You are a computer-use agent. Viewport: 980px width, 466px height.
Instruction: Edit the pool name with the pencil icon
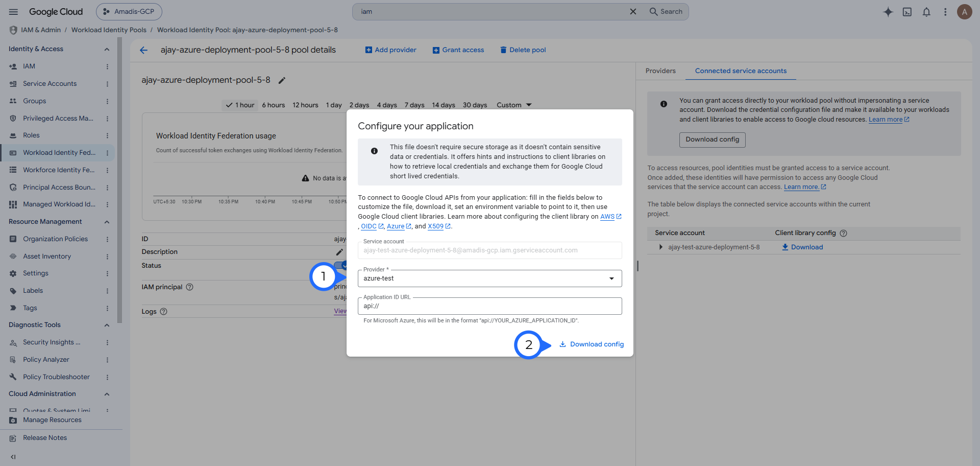click(282, 80)
